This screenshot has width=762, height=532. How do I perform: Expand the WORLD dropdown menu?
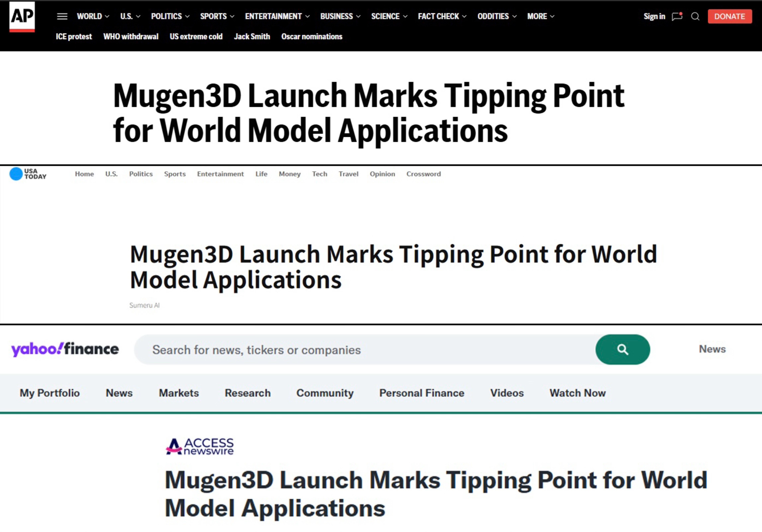pos(93,16)
